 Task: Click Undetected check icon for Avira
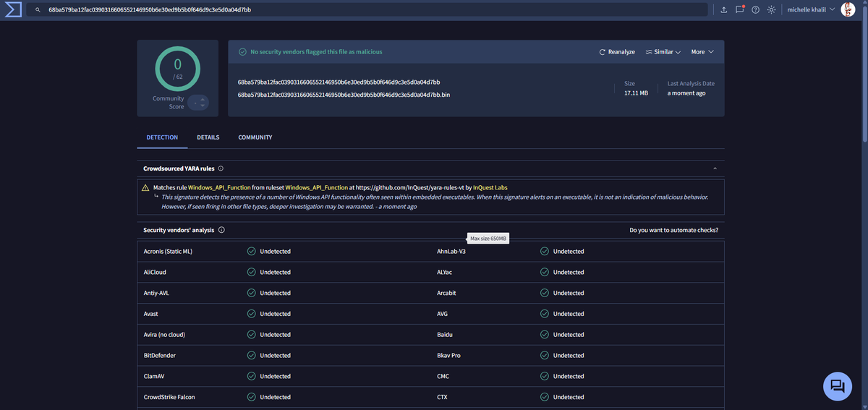coord(251,335)
